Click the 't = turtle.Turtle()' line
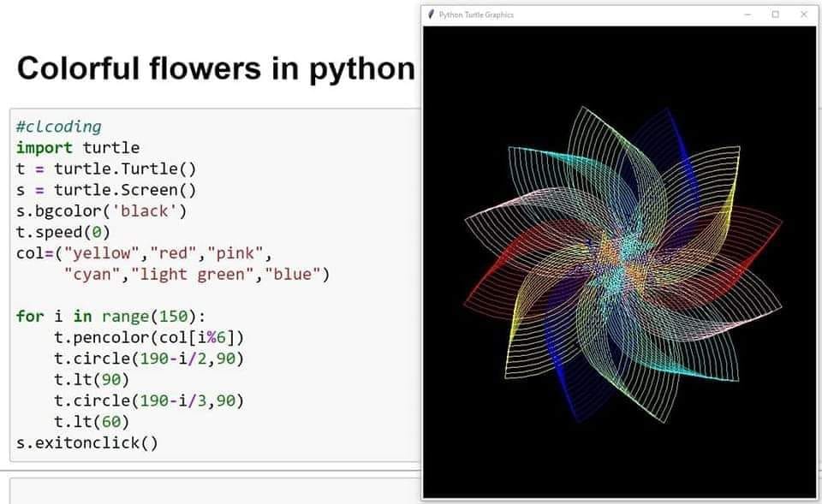 106,169
